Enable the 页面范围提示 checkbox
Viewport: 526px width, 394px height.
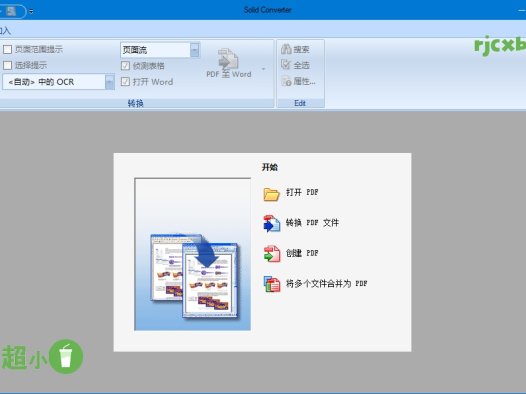tap(7, 49)
